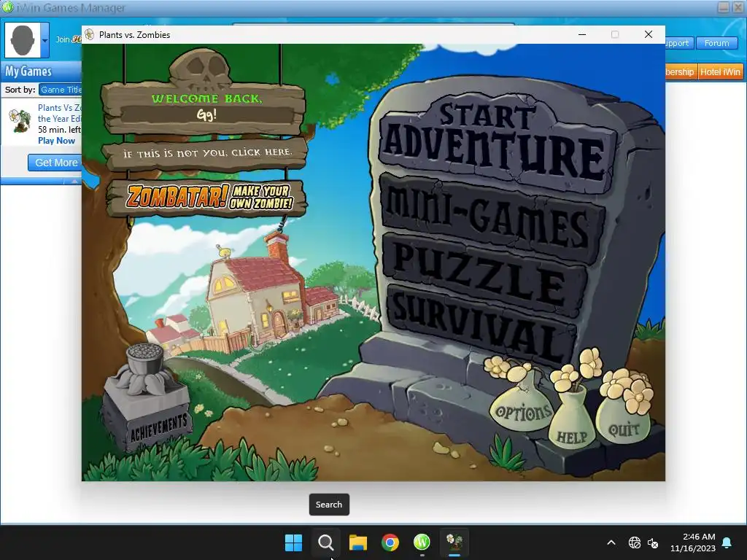Image resolution: width=747 pixels, height=560 pixels.
Task: Open Hotel iWin tab
Action: [x=720, y=72]
